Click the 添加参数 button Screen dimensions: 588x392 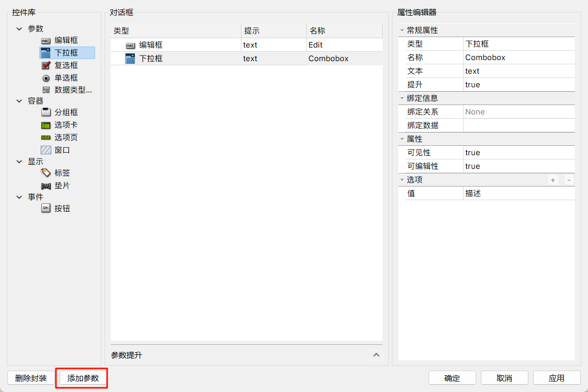click(x=84, y=378)
